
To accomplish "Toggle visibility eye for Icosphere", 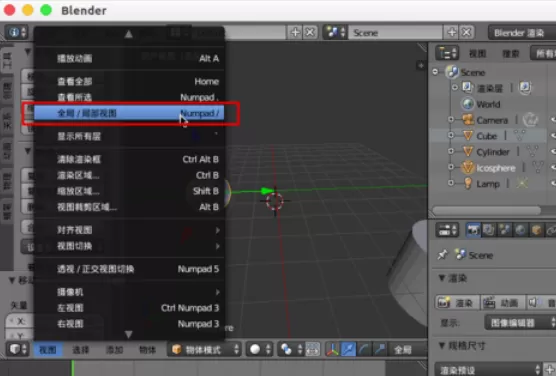I will [x=553, y=167].
